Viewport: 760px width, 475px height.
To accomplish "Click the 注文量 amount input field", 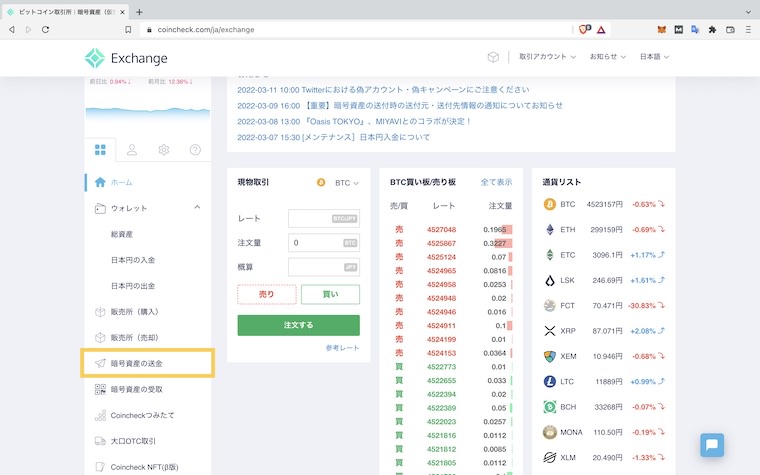I will (322, 243).
